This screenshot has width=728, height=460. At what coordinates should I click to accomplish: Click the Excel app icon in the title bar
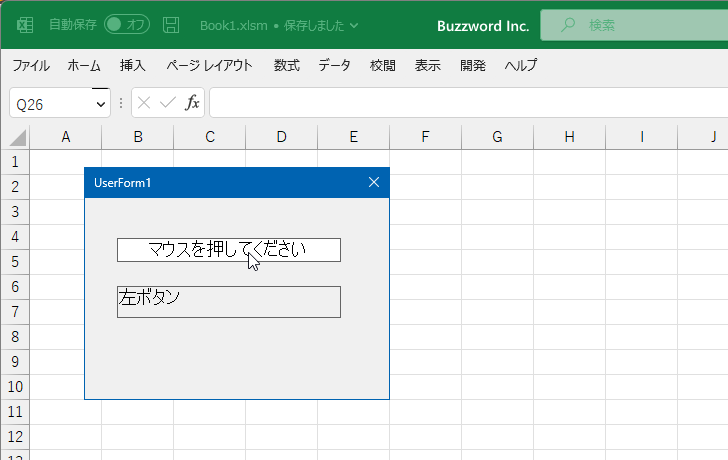click(x=25, y=25)
